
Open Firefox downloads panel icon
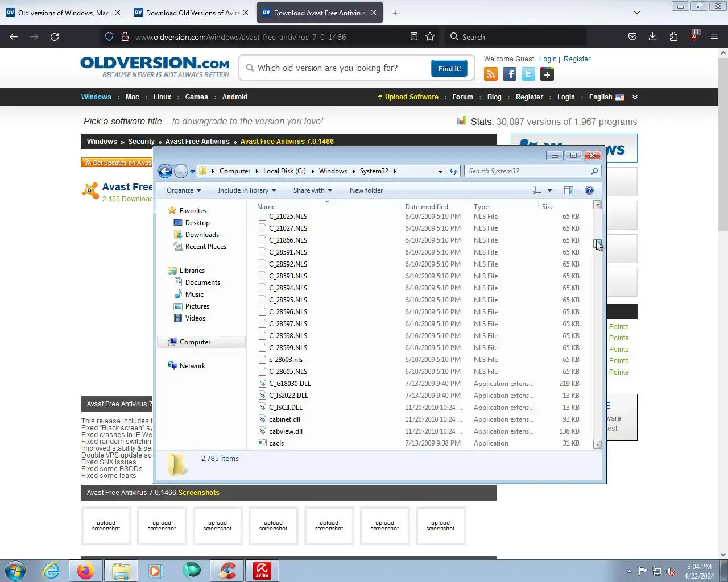coord(653,36)
